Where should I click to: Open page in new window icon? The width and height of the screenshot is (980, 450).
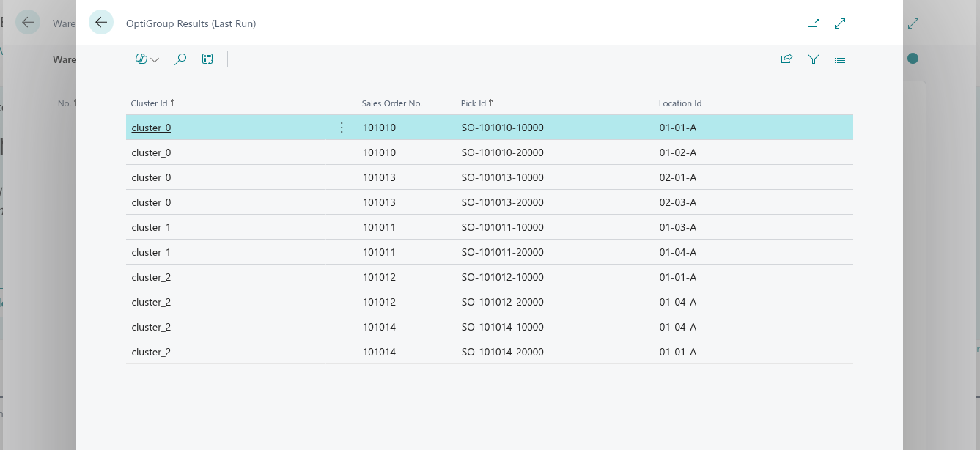click(813, 23)
